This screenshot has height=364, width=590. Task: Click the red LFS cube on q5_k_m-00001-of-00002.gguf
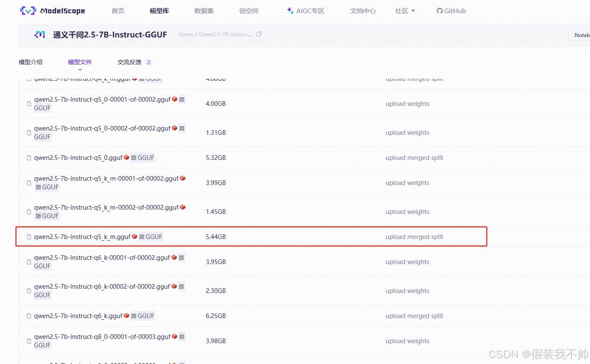(x=183, y=179)
